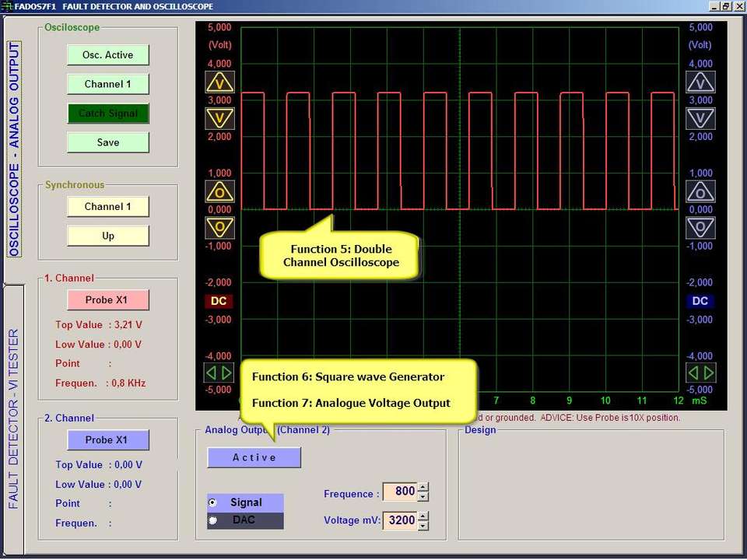Toggle the blue DC coupling for channel 2
The image size is (747, 560).
tap(700, 301)
